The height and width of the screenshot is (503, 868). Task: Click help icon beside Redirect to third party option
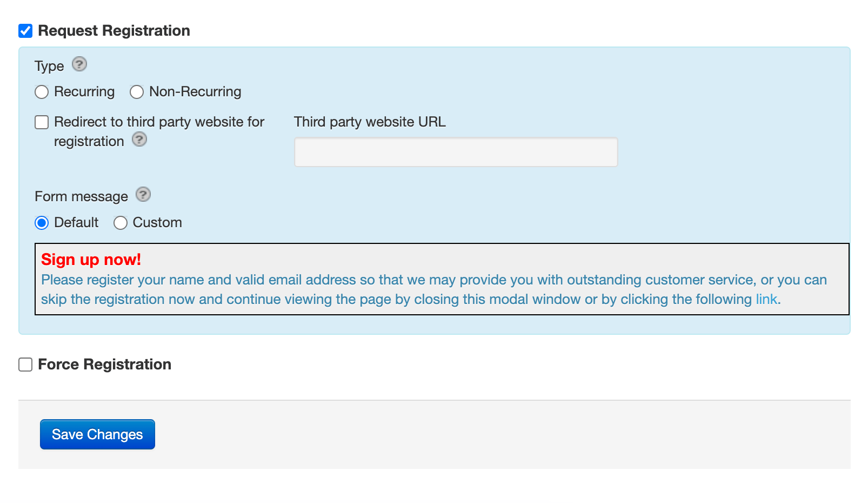139,140
